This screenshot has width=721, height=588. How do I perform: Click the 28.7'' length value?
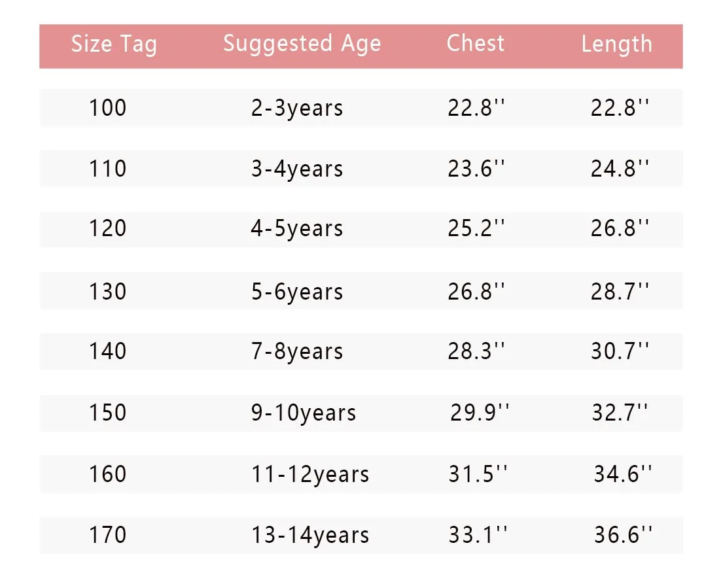coord(620,291)
